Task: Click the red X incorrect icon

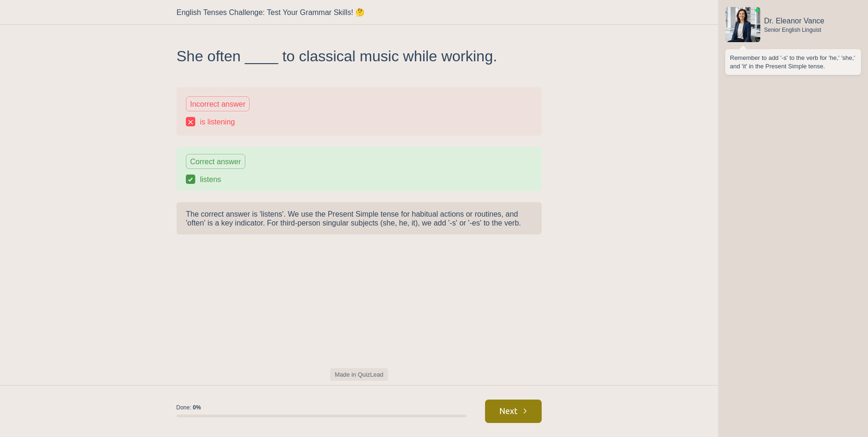Action: (191, 122)
